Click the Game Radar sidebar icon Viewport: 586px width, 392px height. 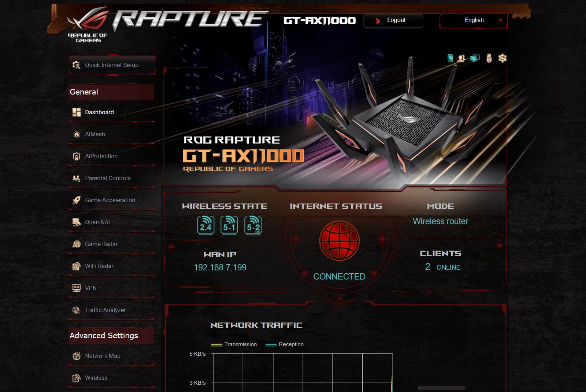tap(76, 244)
